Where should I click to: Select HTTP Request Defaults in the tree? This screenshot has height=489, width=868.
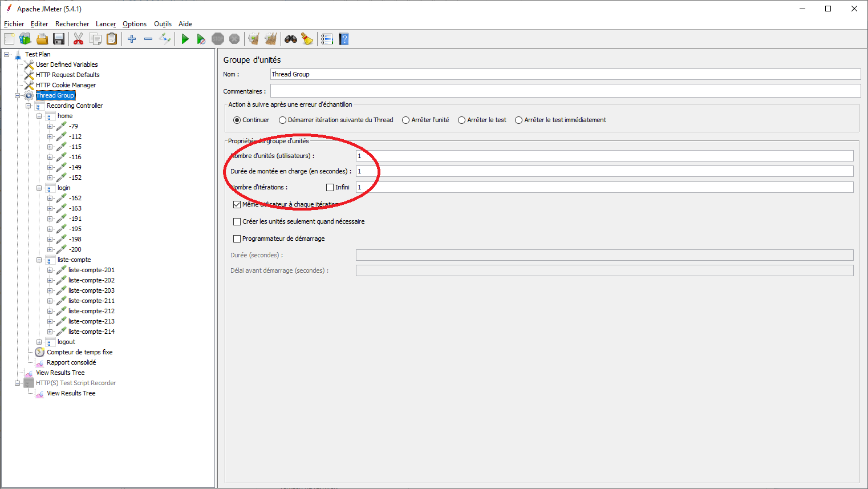click(x=67, y=75)
